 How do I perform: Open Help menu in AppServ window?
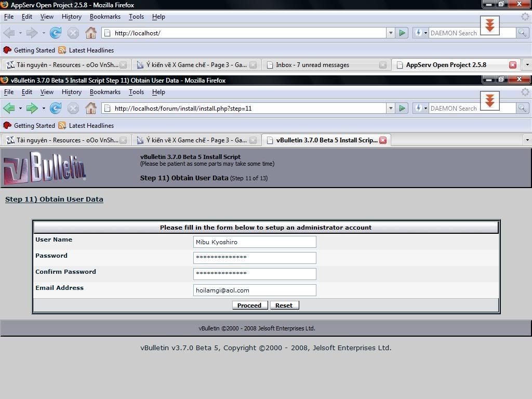click(x=158, y=17)
